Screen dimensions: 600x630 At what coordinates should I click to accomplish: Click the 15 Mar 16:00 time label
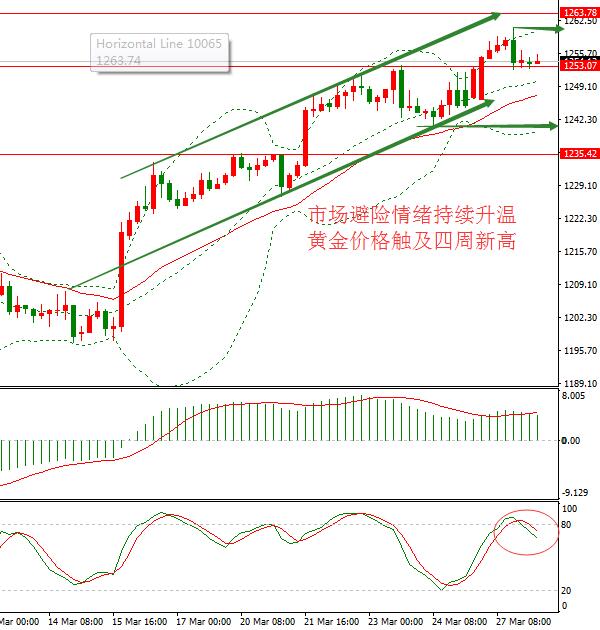click(x=139, y=622)
